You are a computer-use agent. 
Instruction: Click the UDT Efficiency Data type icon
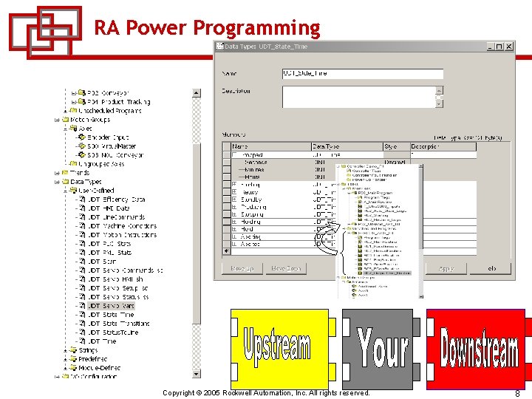(82, 199)
